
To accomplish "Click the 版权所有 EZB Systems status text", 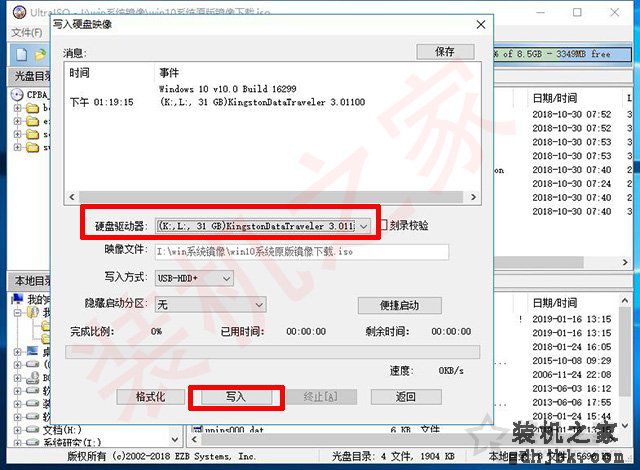I will coord(162,457).
